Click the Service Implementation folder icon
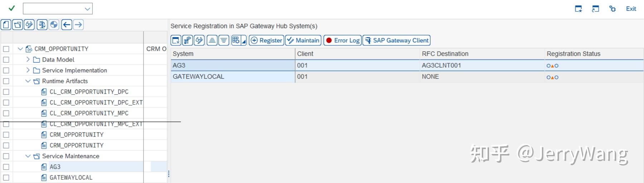Screen dimensions: 644x183 tap(37, 70)
